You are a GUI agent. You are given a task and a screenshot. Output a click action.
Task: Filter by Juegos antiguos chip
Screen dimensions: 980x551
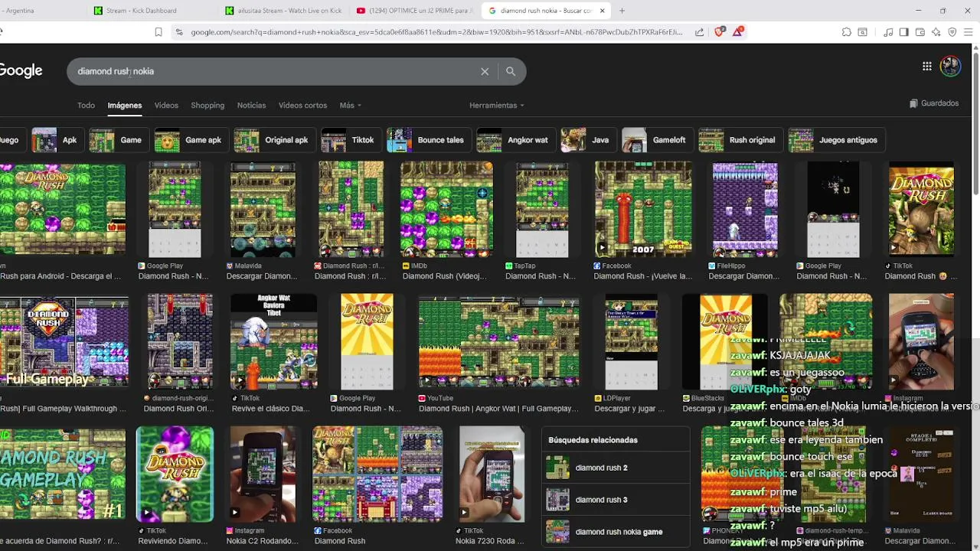tap(836, 140)
